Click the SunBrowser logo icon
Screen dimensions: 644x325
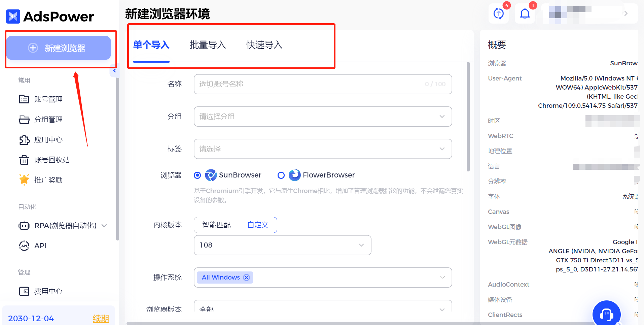211,175
